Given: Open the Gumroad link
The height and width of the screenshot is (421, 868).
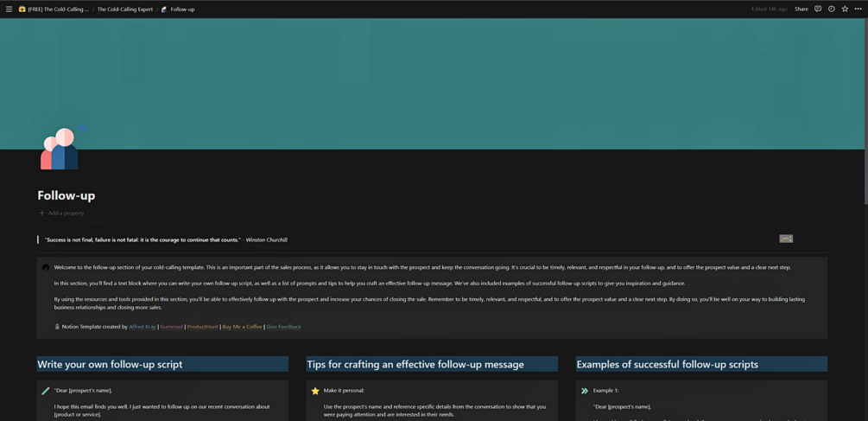Looking at the screenshot, I should pyautogui.click(x=172, y=327).
